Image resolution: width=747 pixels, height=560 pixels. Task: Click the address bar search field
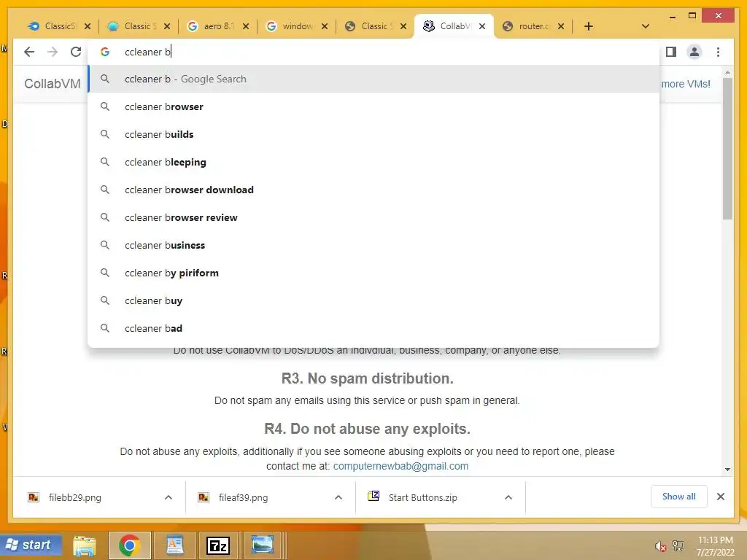[373, 52]
